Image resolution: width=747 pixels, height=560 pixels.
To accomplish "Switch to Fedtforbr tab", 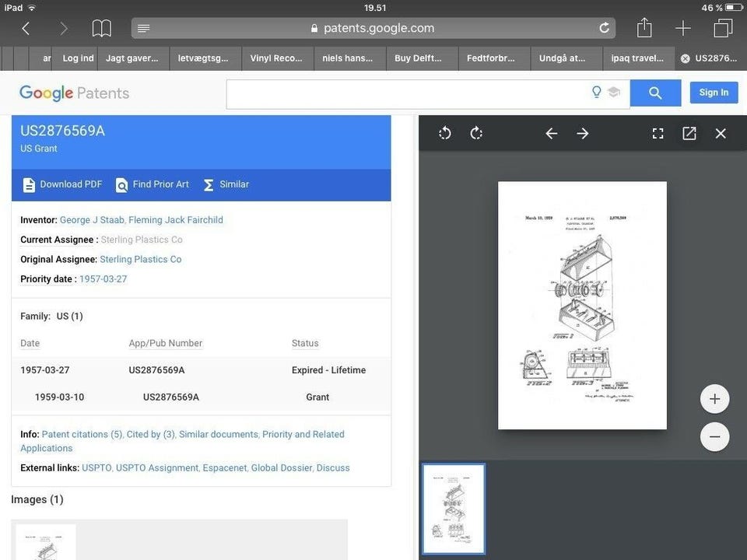I will [x=495, y=58].
